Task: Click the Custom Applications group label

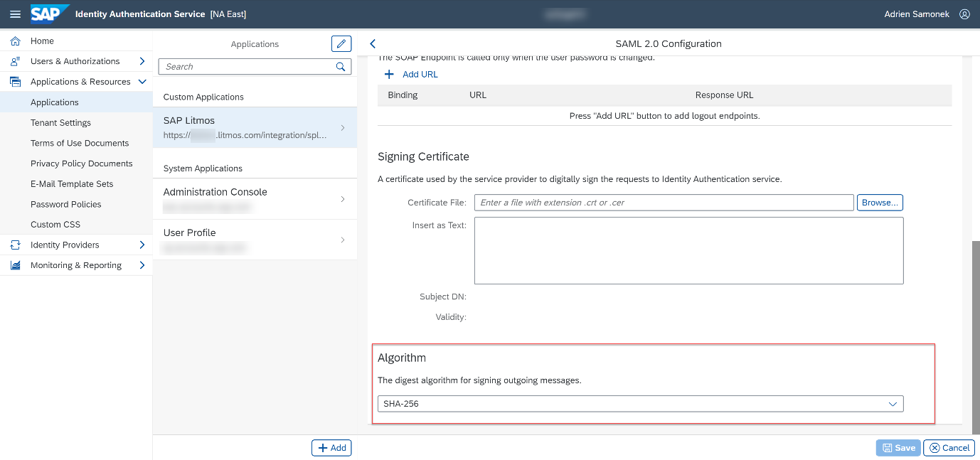Action: click(203, 97)
